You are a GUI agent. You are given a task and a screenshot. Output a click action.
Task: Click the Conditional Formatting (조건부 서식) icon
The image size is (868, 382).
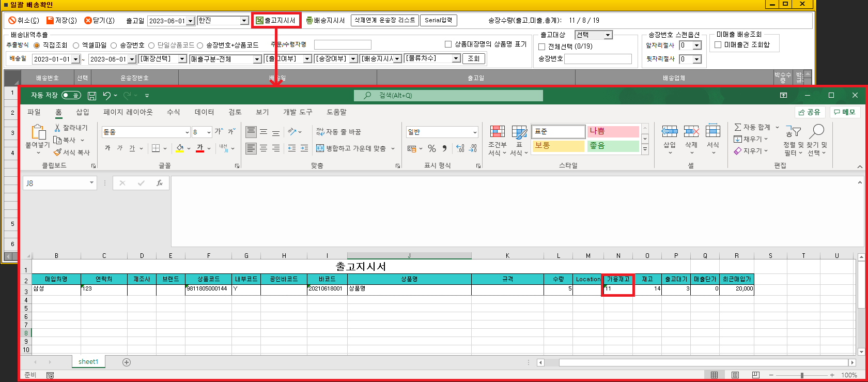click(x=497, y=132)
